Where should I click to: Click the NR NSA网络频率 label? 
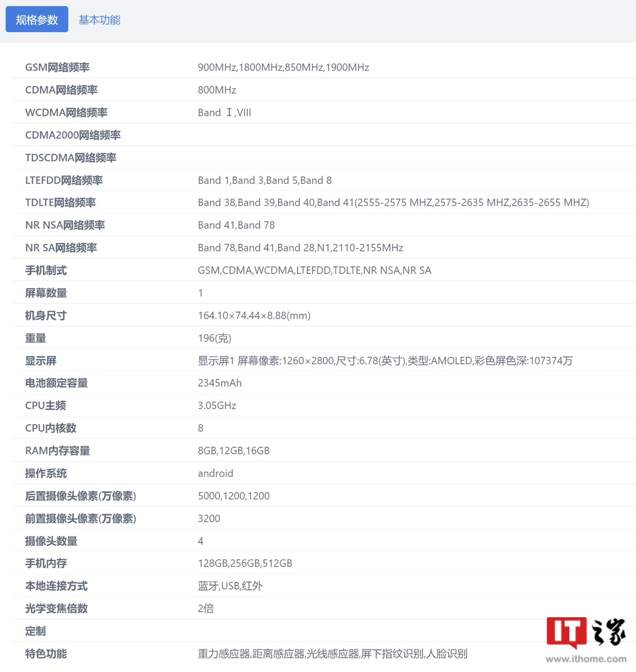(x=65, y=225)
